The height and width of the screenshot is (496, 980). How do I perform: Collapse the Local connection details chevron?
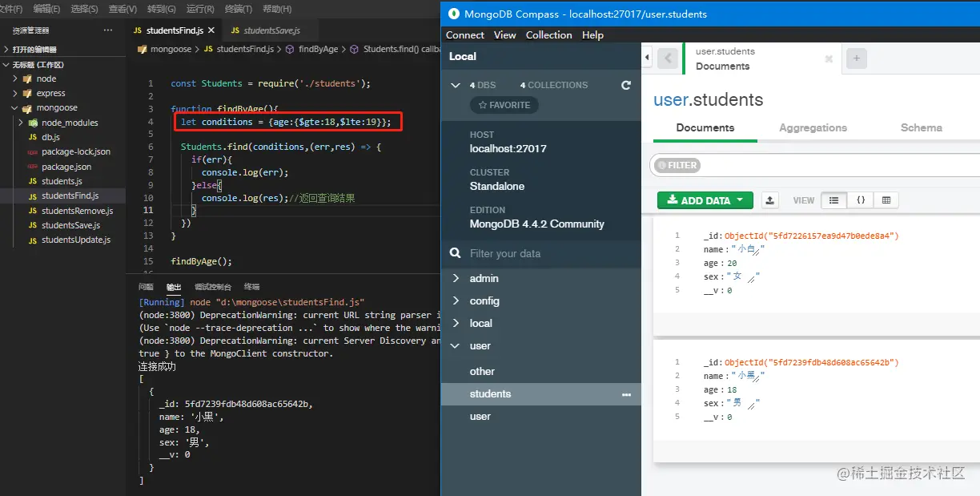pos(456,85)
